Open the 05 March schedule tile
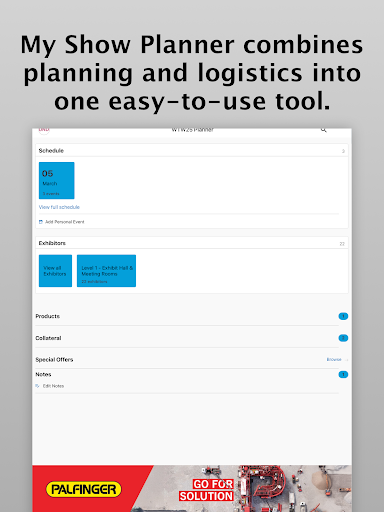 click(57, 180)
